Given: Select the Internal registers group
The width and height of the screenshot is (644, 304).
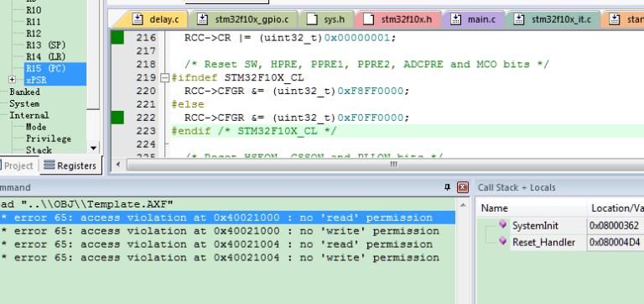Looking at the screenshot, I should [x=29, y=115].
